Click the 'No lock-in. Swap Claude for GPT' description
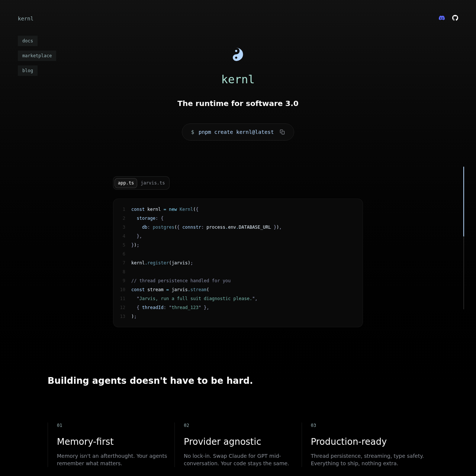The width and height of the screenshot is (476, 476). pyautogui.click(x=237, y=460)
